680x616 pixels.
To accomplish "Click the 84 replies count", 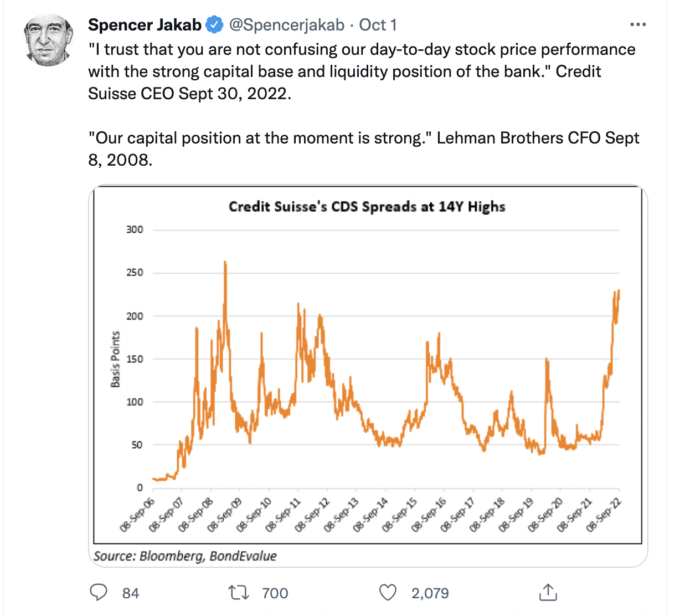I will [x=131, y=593].
